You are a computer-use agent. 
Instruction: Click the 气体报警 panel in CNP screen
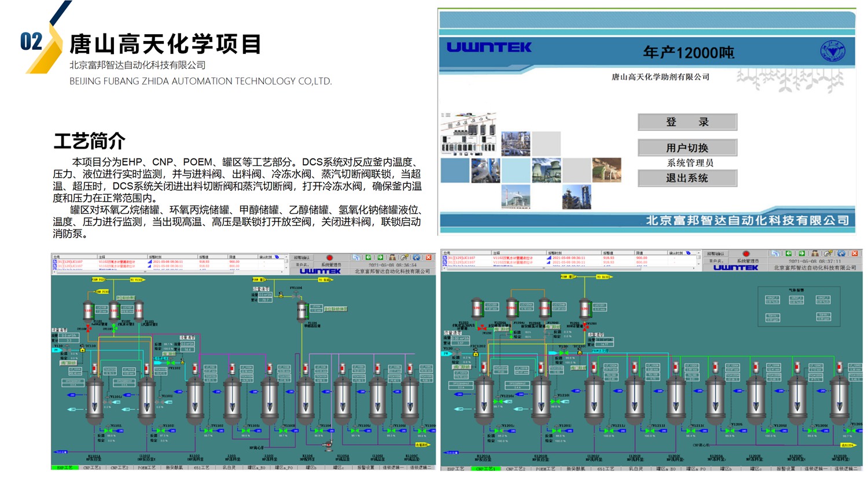click(799, 307)
